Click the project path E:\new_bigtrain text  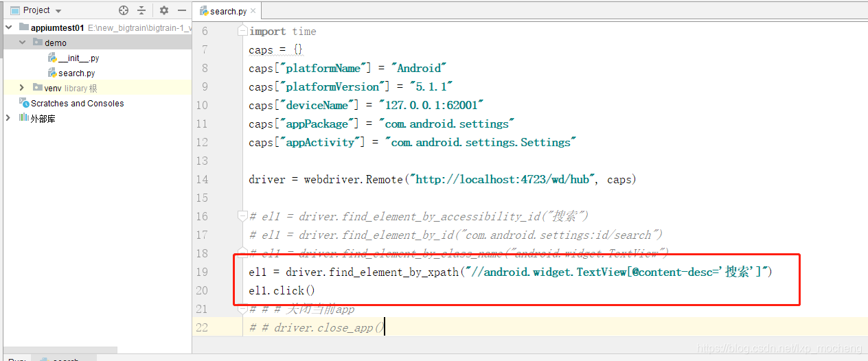[x=139, y=28]
